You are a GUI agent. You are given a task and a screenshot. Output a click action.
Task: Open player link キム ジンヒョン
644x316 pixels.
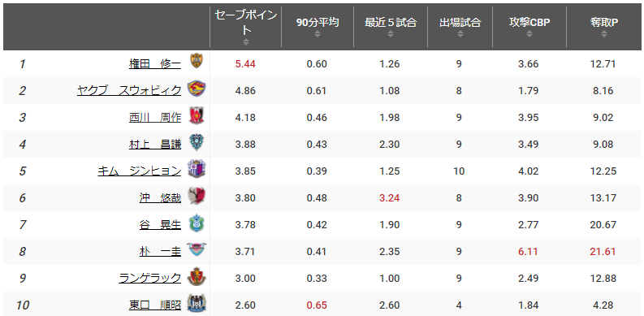[139, 171]
